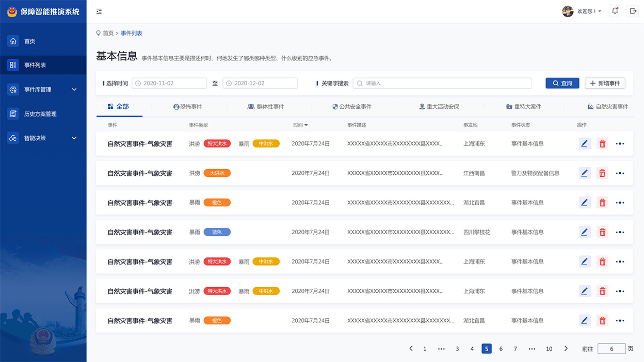The height and width of the screenshot is (362, 644).
Task: Click the location pin icon in the breadcrumb
Action: click(99, 33)
